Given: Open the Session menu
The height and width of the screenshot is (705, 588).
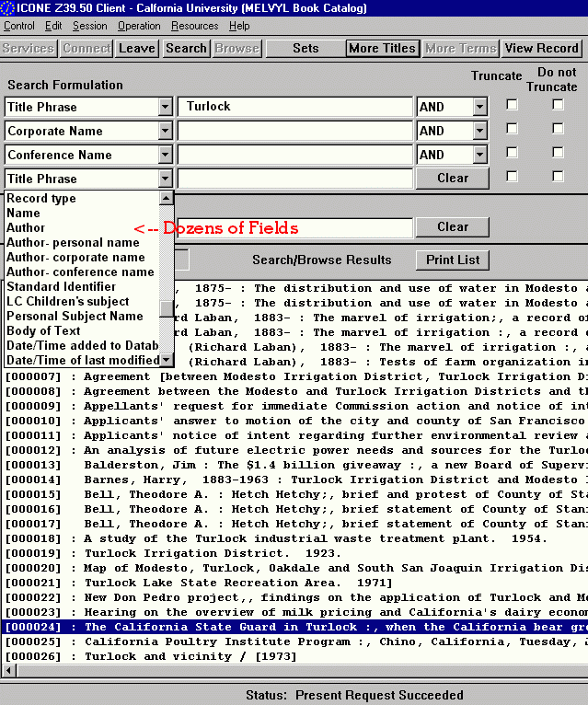Looking at the screenshot, I should 90,26.
